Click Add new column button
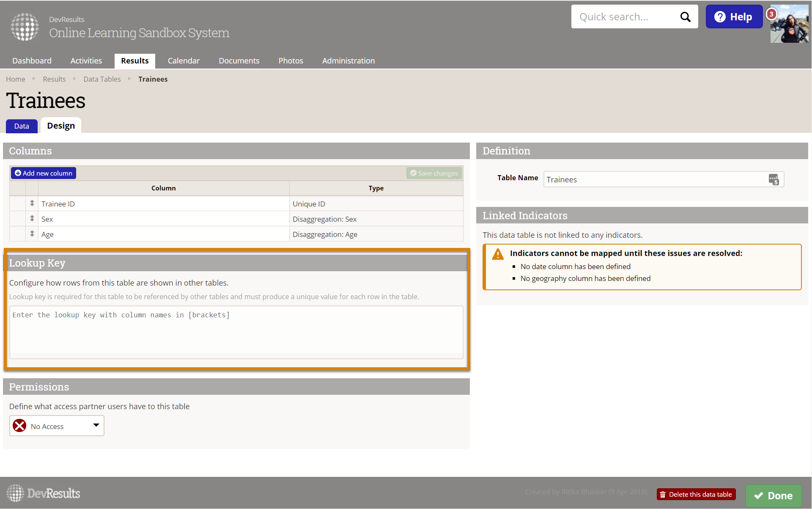Screen dimensions: 812x509 (x=44, y=173)
